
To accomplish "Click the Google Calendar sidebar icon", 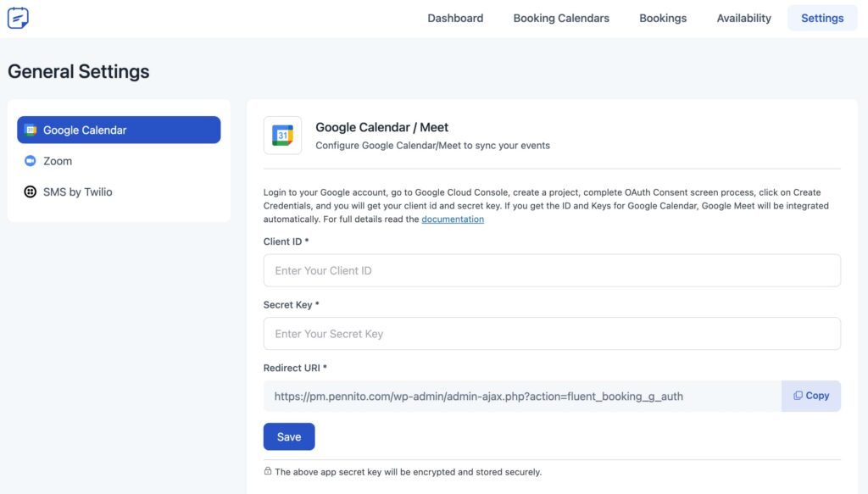I will click(x=31, y=130).
